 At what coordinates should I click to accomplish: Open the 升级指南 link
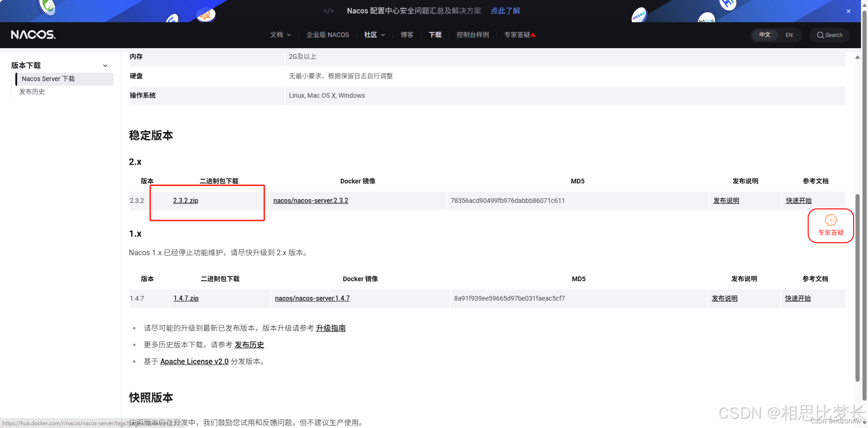click(x=331, y=328)
